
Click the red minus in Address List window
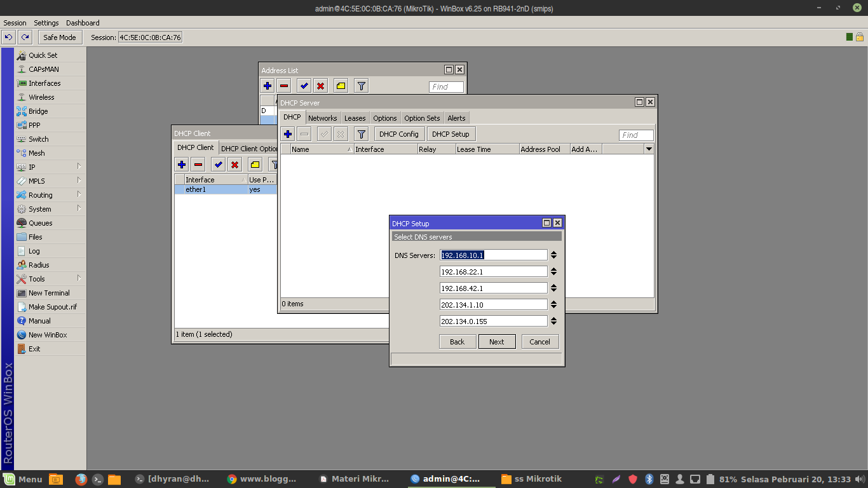point(284,86)
